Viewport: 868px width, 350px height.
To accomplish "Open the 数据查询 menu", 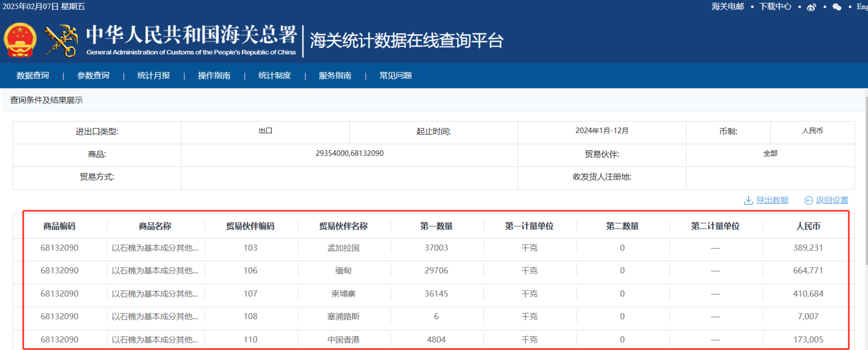I will [x=33, y=76].
